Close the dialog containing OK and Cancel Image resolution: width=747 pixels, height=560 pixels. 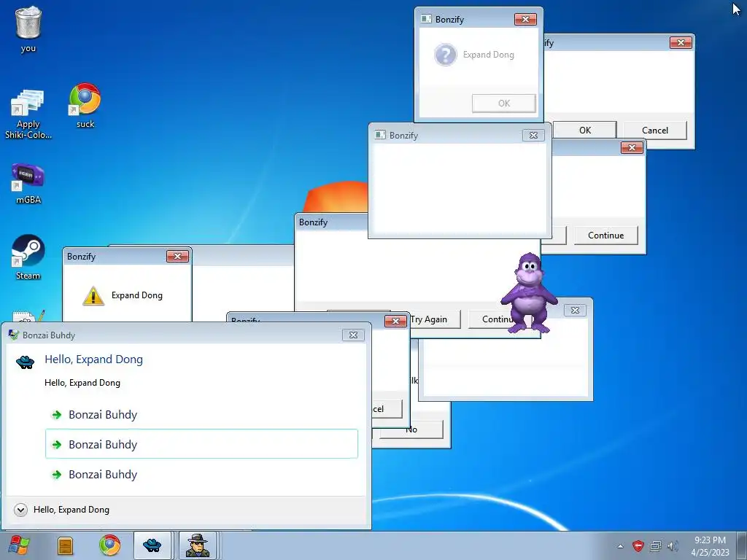point(681,42)
